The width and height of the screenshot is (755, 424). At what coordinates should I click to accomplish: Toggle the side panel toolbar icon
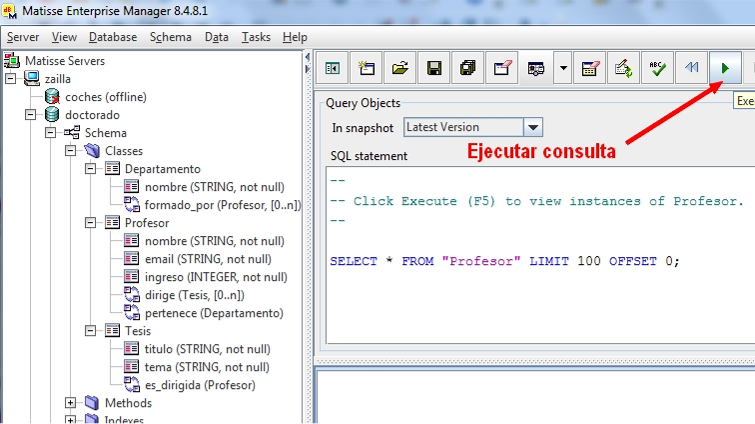click(332, 68)
